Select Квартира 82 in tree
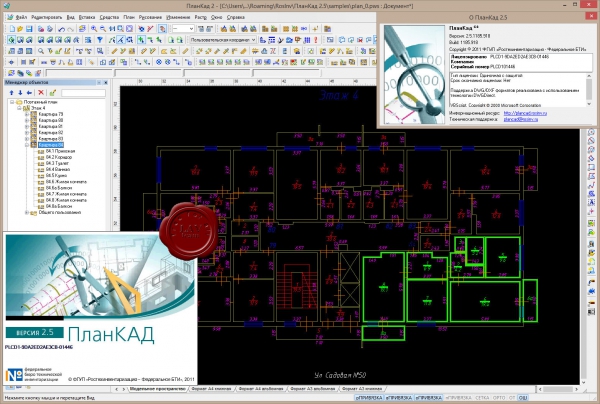Image resolution: width=600 pixels, height=404 pixels. (x=51, y=132)
